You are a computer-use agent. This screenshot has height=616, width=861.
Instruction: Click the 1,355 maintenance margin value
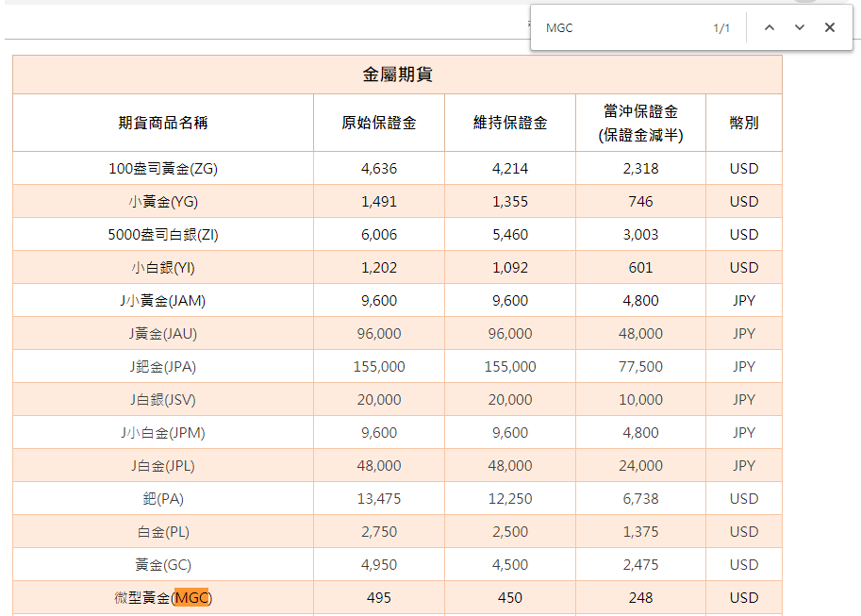(x=510, y=202)
